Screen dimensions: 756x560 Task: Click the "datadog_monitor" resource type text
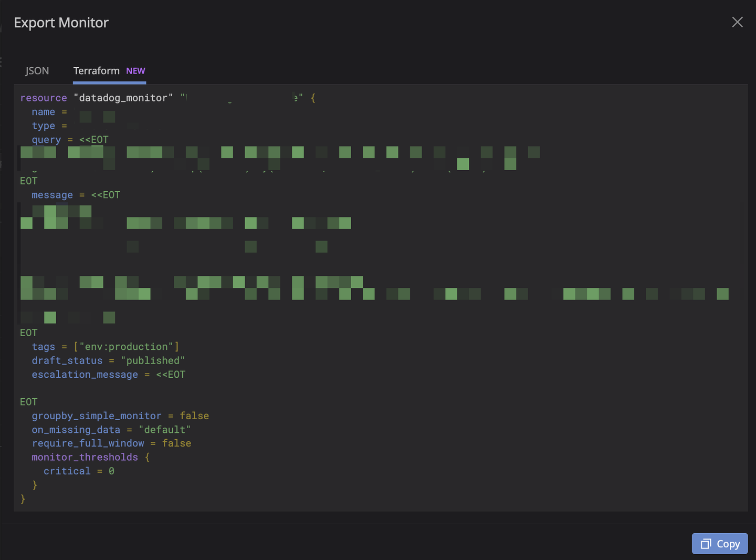(x=123, y=98)
